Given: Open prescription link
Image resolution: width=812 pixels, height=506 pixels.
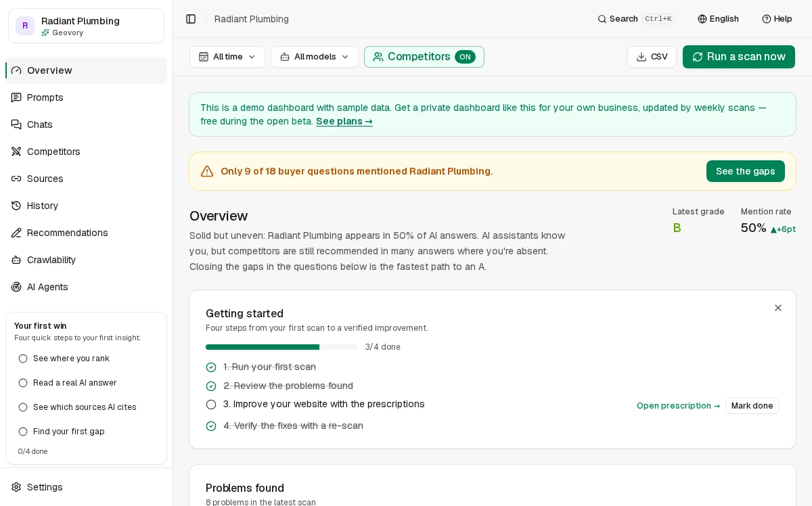Looking at the screenshot, I should [x=678, y=406].
